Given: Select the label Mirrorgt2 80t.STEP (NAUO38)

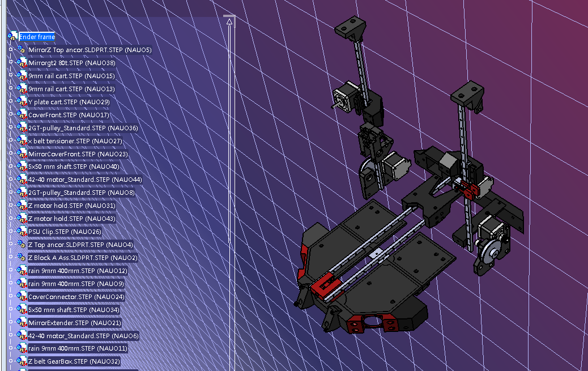Looking at the screenshot, I should click(x=72, y=63).
